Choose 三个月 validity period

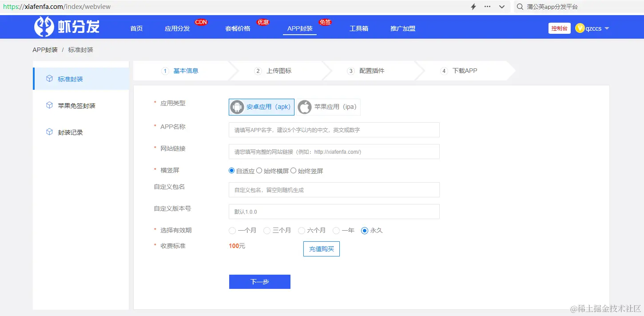267,231
